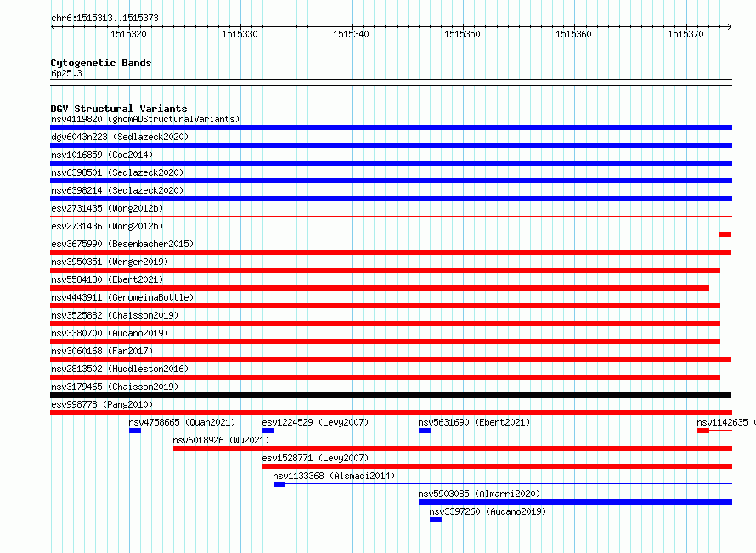Click ruler position 1515320
The height and width of the screenshot is (553, 756).
[129, 34]
